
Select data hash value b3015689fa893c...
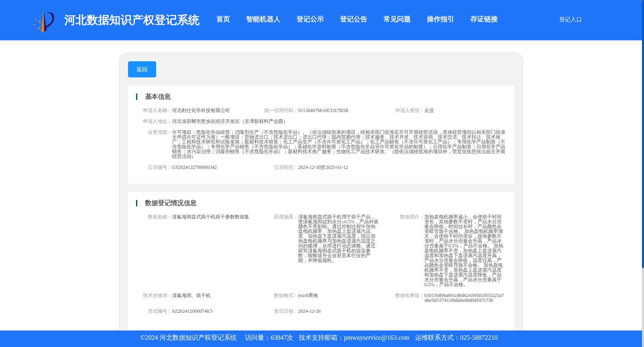464,298
